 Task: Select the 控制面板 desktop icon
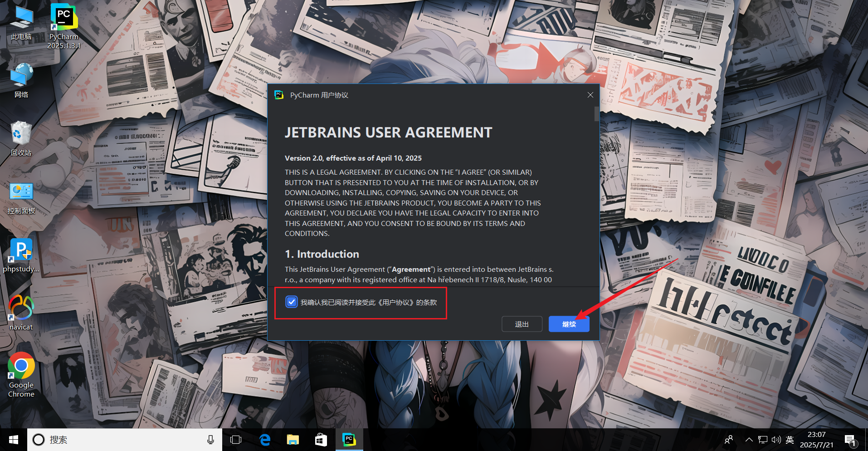pyautogui.click(x=21, y=198)
